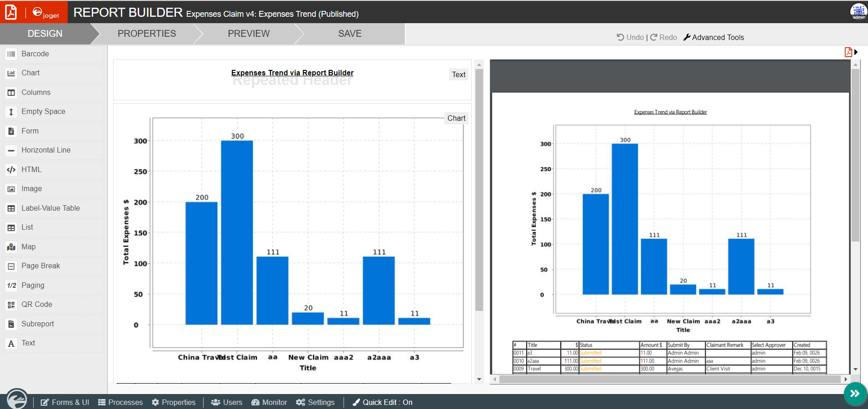This screenshot has width=868, height=409.
Task: Click the Undo link
Action: [x=630, y=37]
